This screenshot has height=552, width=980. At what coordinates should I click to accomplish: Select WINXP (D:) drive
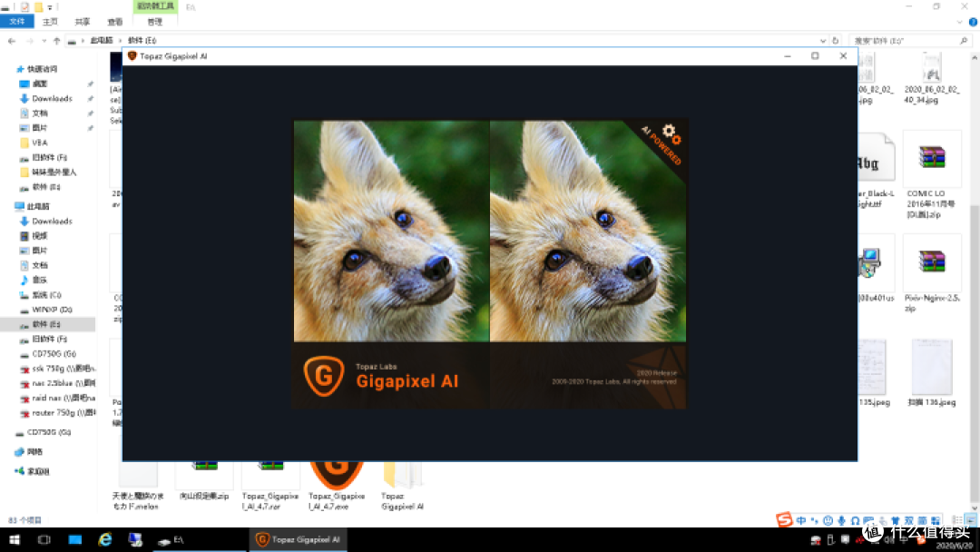pyautogui.click(x=52, y=310)
